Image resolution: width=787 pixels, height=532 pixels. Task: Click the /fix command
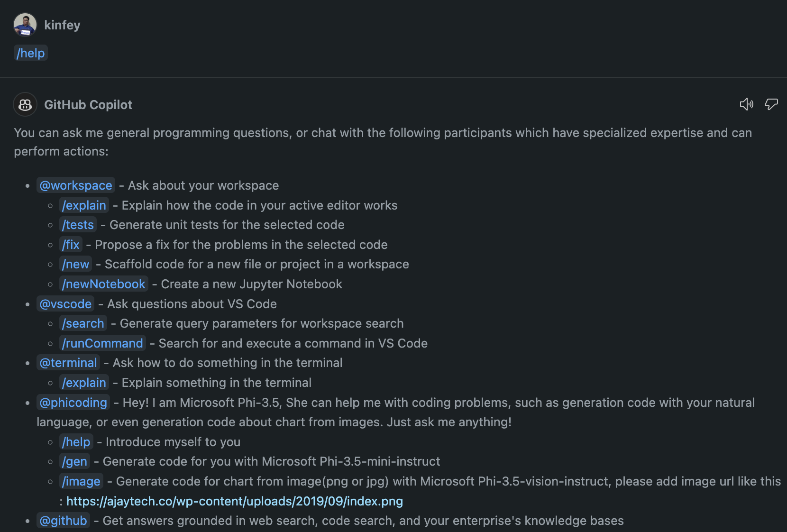click(71, 245)
